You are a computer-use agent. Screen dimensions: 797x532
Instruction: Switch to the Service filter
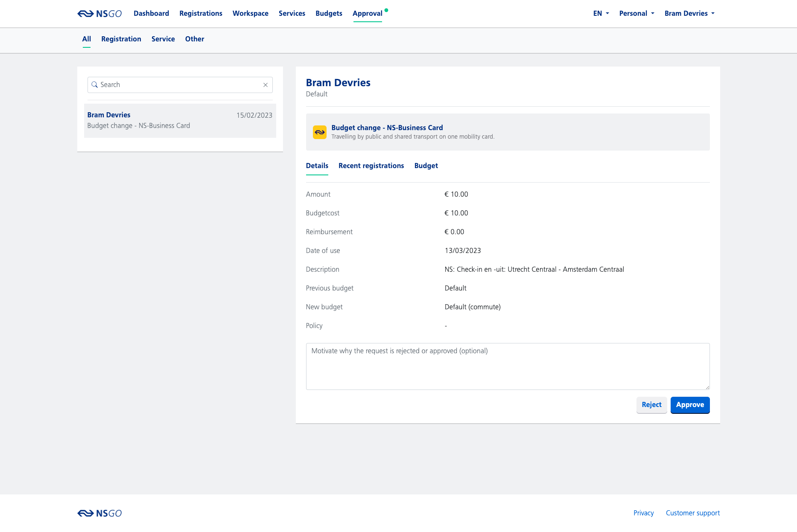click(163, 39)
